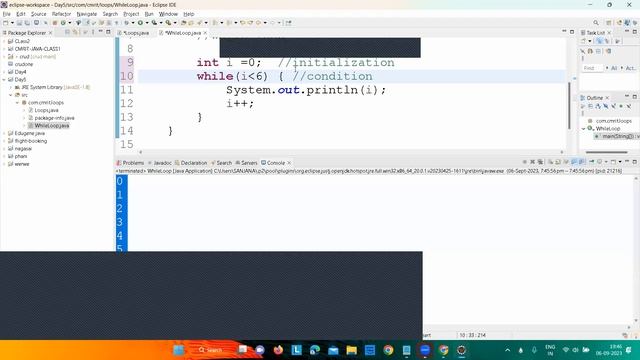Screen dimensions: 640x360
Task: Open the Declaration view tab
Action: (191, 162)
